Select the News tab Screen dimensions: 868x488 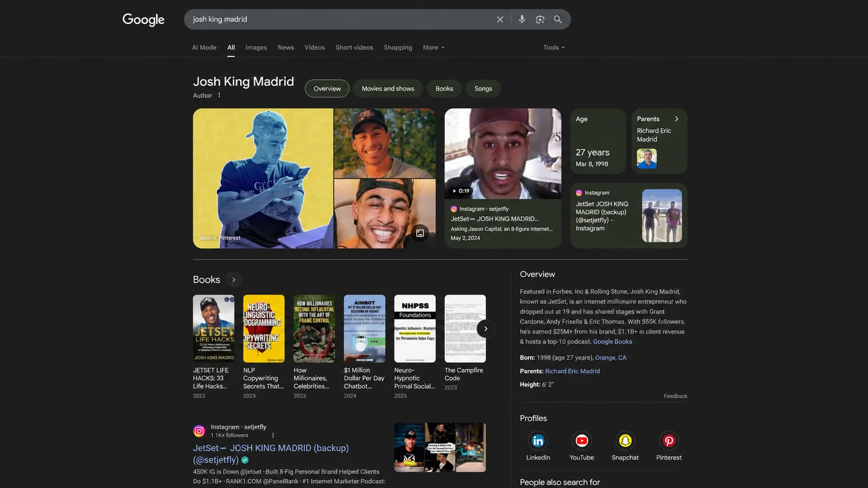(286, 48)
